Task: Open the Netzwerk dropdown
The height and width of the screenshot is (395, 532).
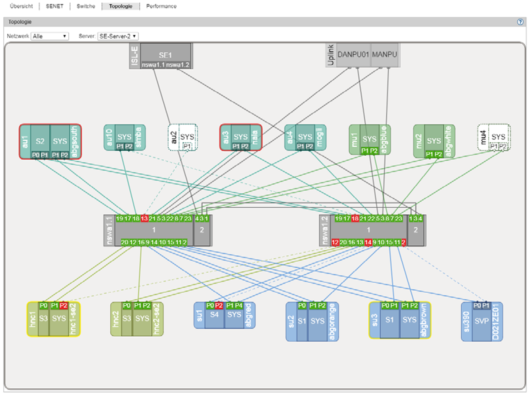Action: [50, 36]
